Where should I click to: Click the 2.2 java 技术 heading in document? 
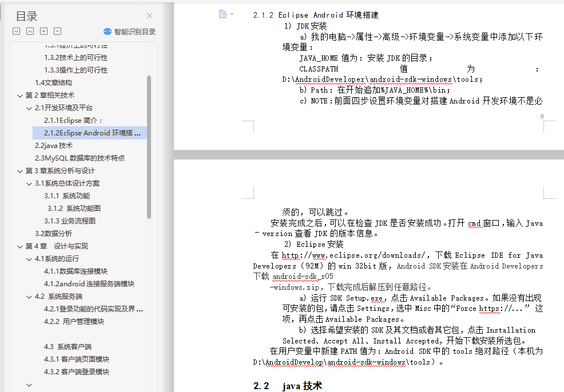click(x=288, y=386)
